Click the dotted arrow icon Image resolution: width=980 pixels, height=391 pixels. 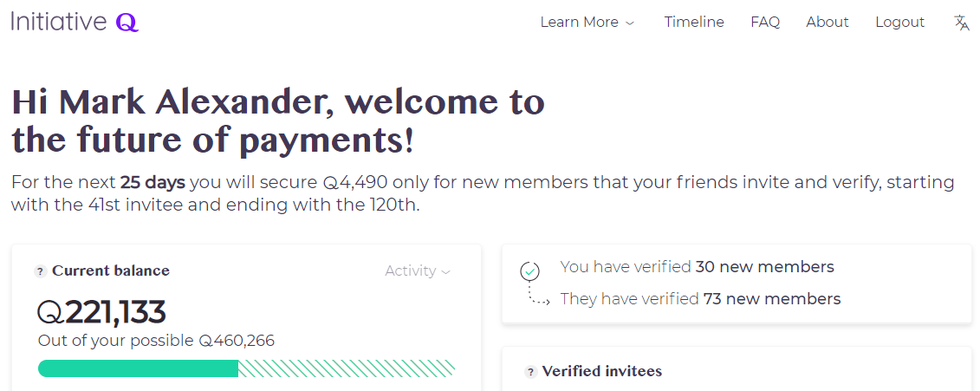[x=539, y=298]
